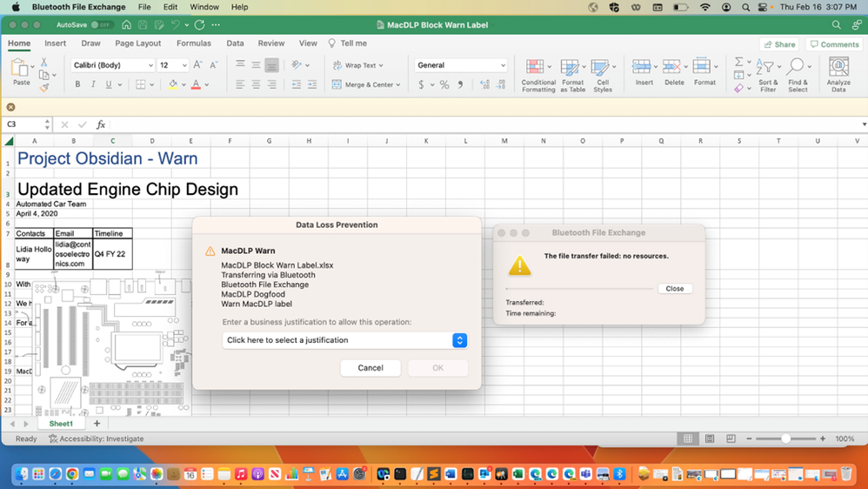Apply Italic formatting

93,84
